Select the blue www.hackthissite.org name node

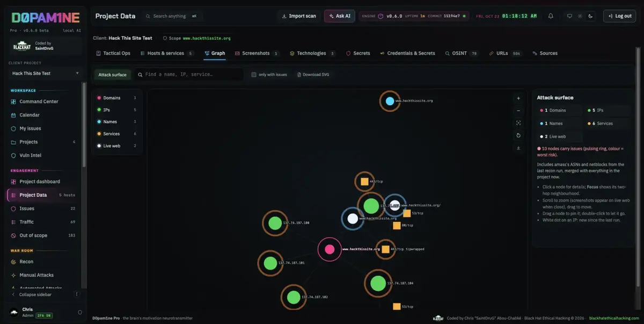pos(390,101)
